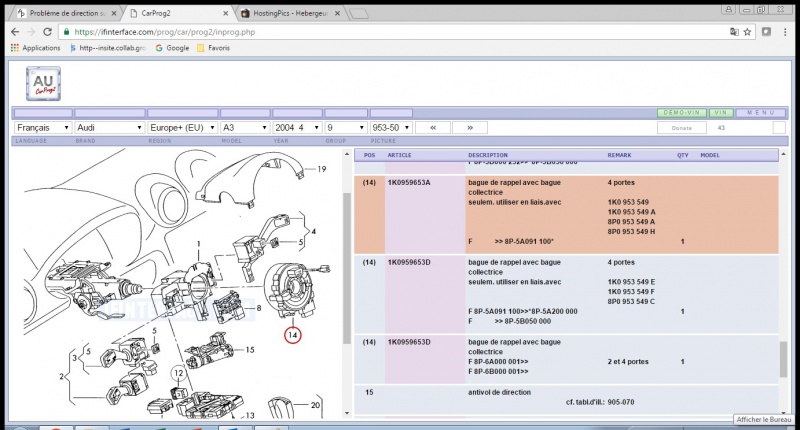The image size is (800, 430).
Task: Click the address bar URL
Action: point(165,32)
